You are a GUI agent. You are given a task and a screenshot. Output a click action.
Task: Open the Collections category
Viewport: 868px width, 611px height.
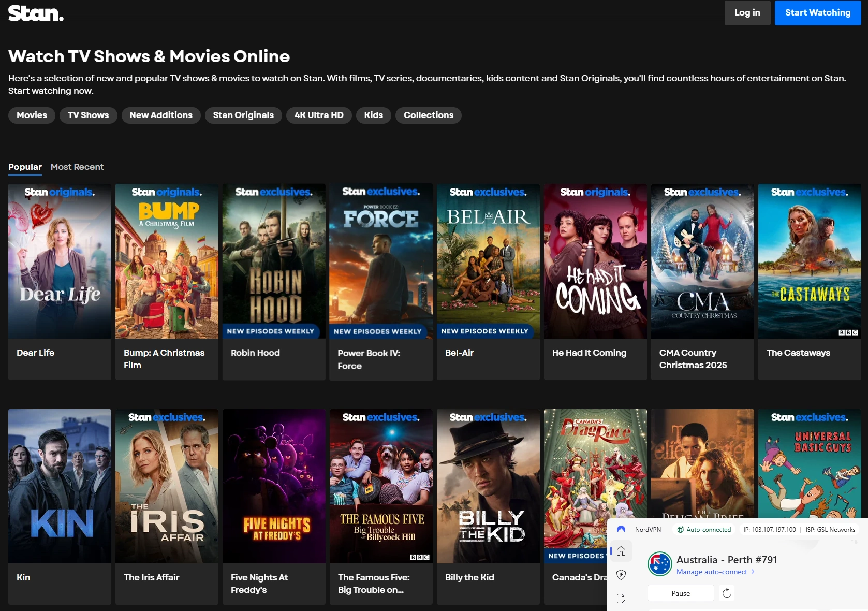(x=429, y=115)
